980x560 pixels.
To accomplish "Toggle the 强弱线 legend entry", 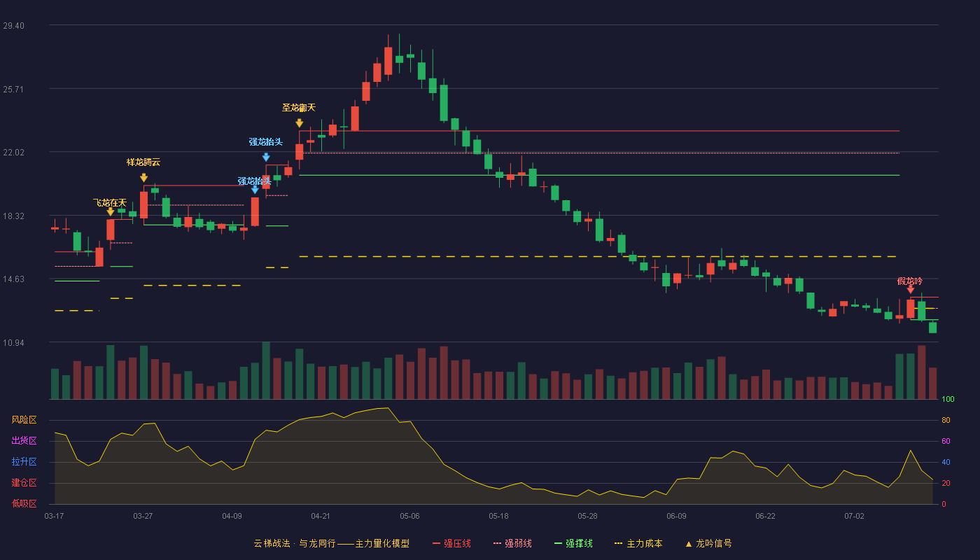I will coord(512,543).
